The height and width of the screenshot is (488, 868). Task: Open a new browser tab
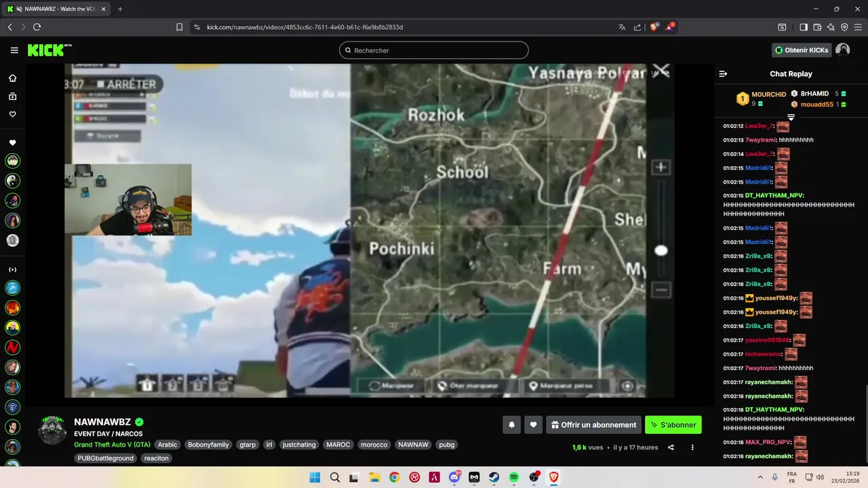click(x=120, y=9)
